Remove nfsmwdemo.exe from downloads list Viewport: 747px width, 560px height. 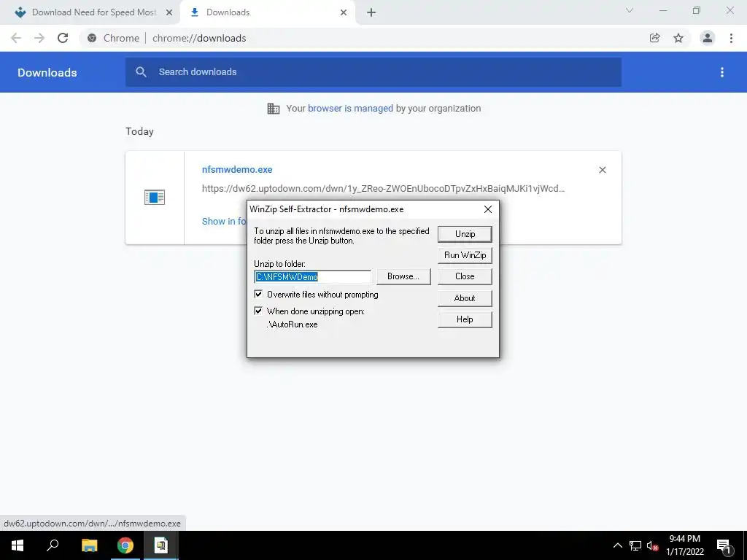click(602, 170)
